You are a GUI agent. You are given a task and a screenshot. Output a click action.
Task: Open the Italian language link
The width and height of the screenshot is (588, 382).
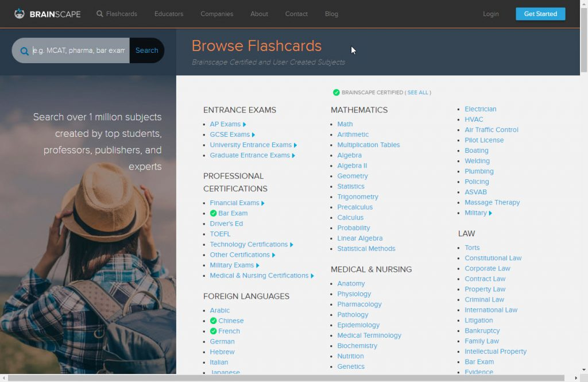tap(219, 362)
